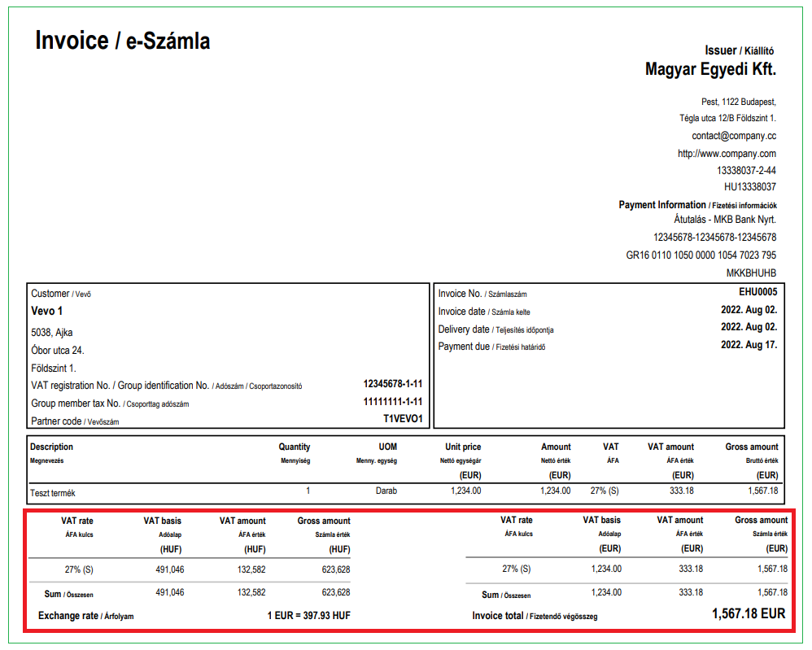Select group member tax number 11111111-1-11
Screen dimensions: 812x650
pyautogui.click(x=392, y=401)
